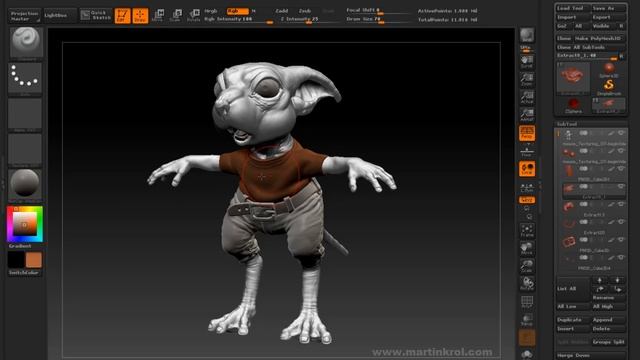The width and height of the screenshot is (640, 360).
Task: Open Quick Sketch
Action: pos(96,15)
